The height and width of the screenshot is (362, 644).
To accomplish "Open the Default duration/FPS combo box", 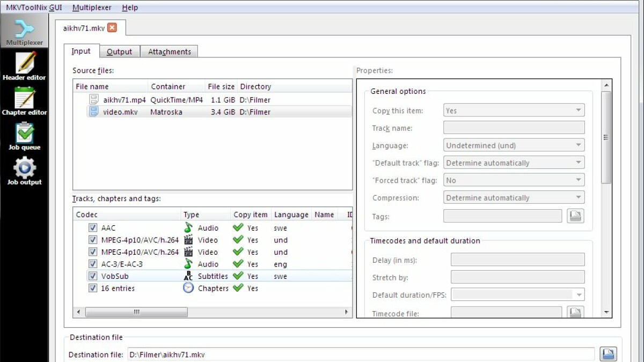I will 517,294.
